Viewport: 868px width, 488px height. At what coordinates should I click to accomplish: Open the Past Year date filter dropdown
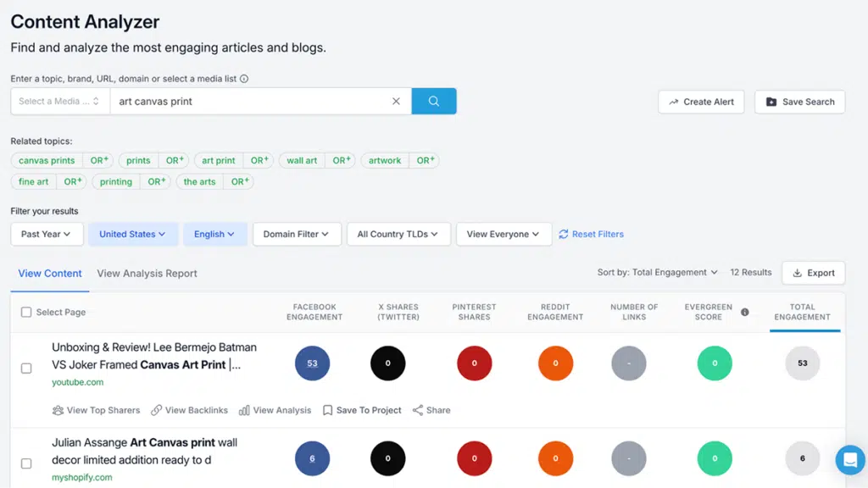47,234
